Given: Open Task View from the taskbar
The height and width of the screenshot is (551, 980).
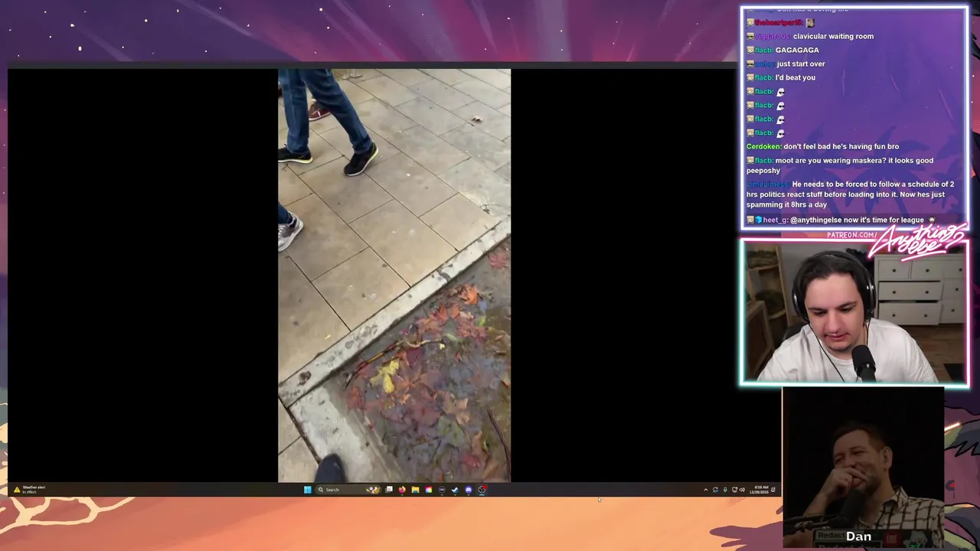Looking at the screenshot, I should (389, 489).
